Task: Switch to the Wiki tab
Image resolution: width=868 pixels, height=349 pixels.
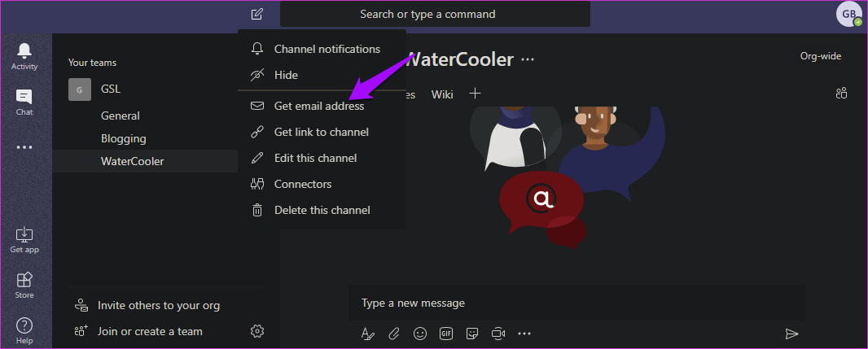Action: tap(442, 94)
